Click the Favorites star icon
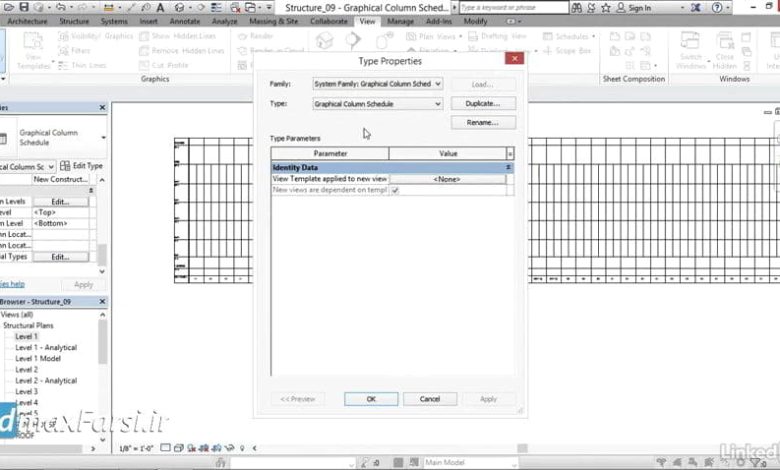Image resolution: width=780 pixels, height=470 pixels. tap(605, 7)
